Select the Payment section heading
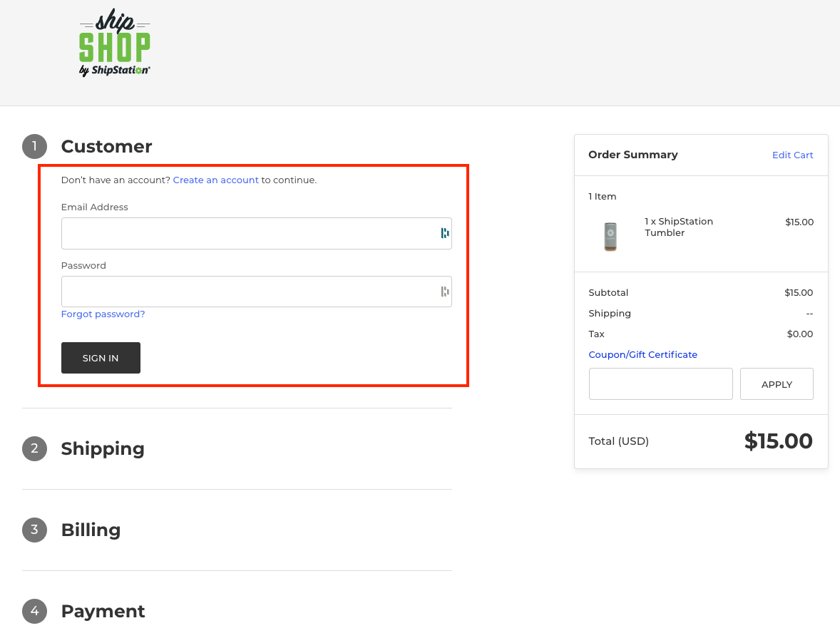This screenshot has width=840, height=643. (103, 611)
